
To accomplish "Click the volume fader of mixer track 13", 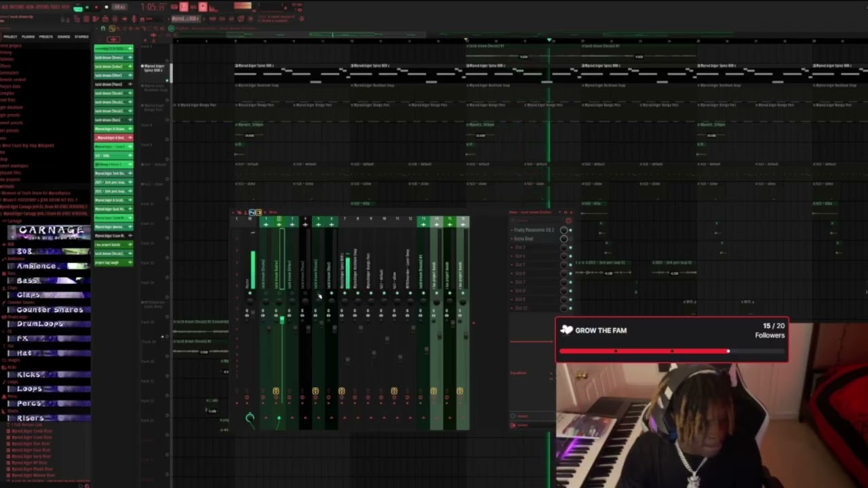I will pos(427,350).
